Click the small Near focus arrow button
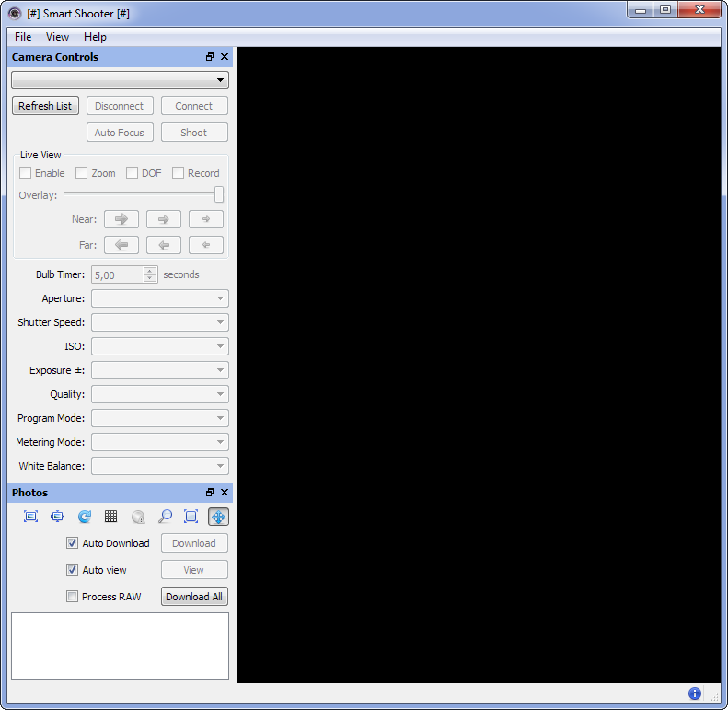This screenshot has width=728, height=710. click(205, 219)
